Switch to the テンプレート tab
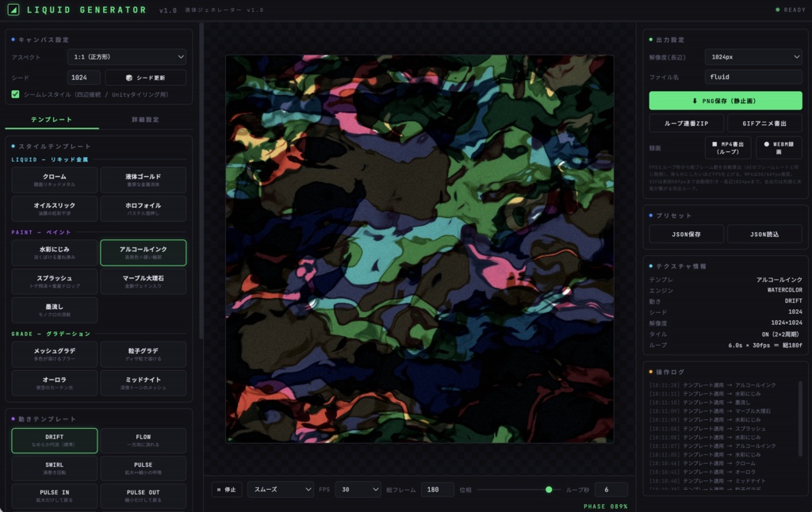The image size is (812, 512). tap(52, 120)
